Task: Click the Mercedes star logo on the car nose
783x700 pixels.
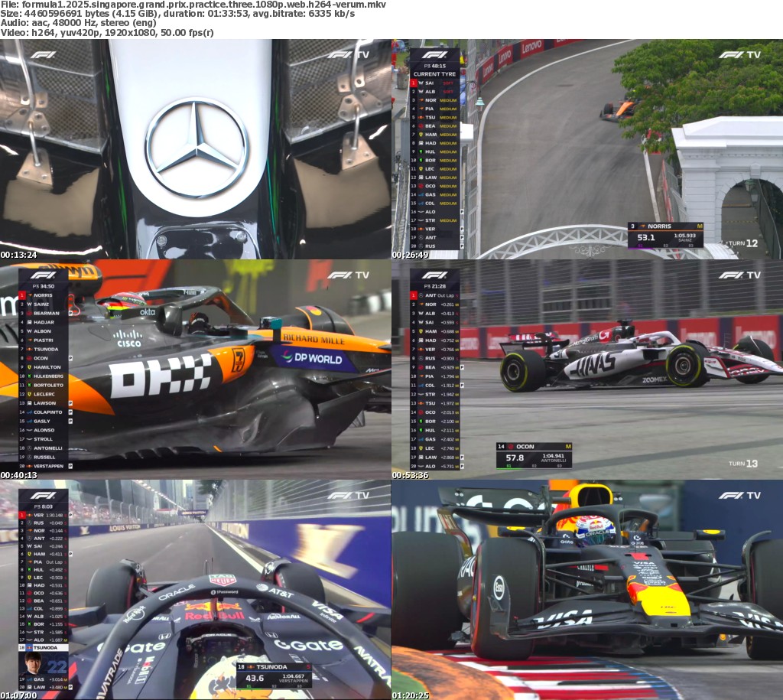Action: [197, 147]
